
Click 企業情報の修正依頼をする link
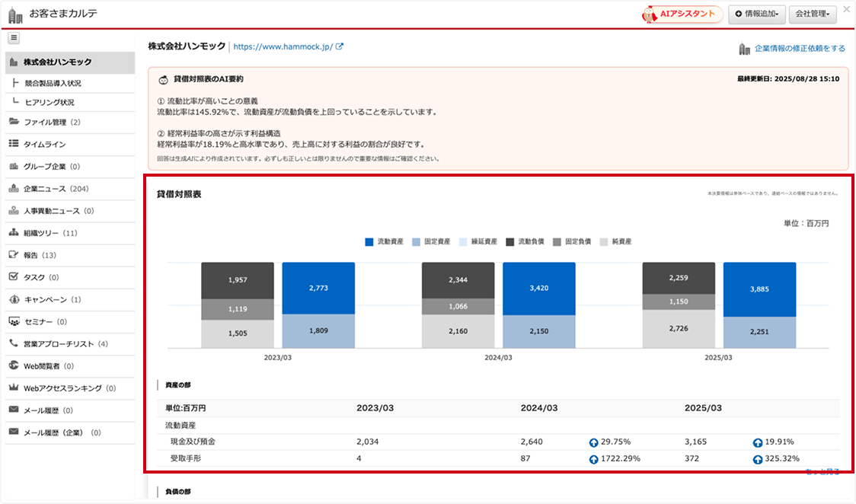799,49
